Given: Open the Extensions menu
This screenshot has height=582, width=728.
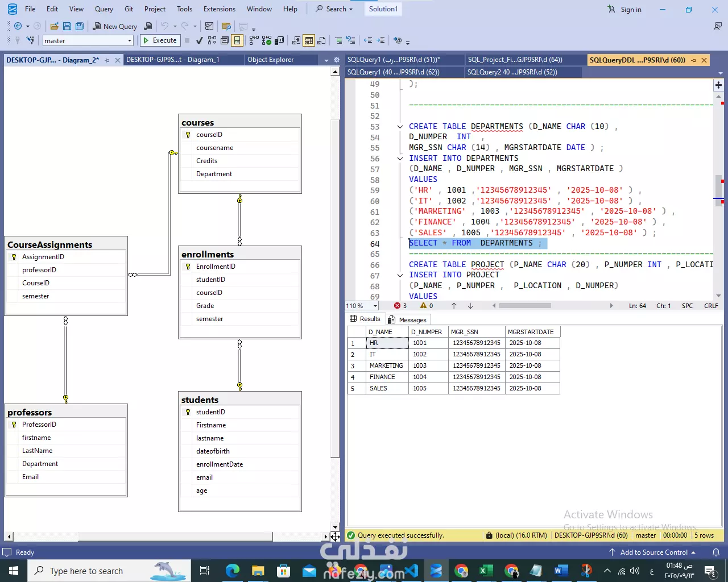Looking at the screenshot, I should (x=220, y=9).
